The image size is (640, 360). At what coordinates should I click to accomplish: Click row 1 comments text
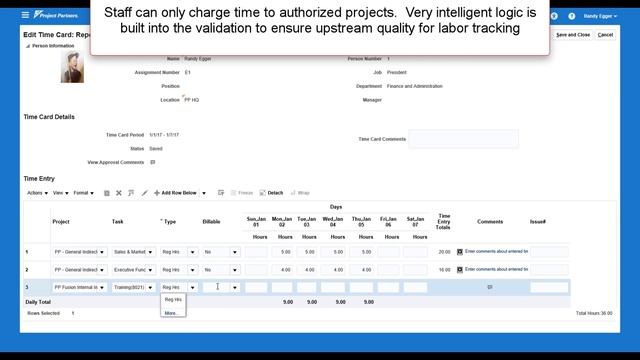pyautogui.click(x=496, y=251)
